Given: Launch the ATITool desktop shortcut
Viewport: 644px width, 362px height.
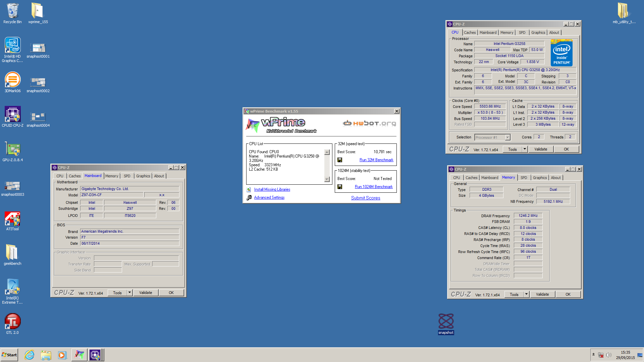Looking at the screenshot, I should (x=12, y=221).
